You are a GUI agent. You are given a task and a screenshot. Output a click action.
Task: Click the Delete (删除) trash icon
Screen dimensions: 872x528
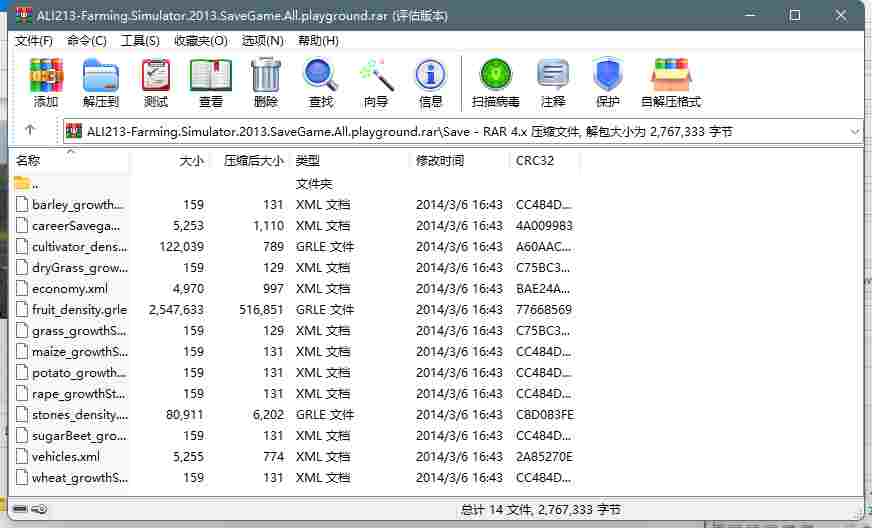[x=266, y=76]
